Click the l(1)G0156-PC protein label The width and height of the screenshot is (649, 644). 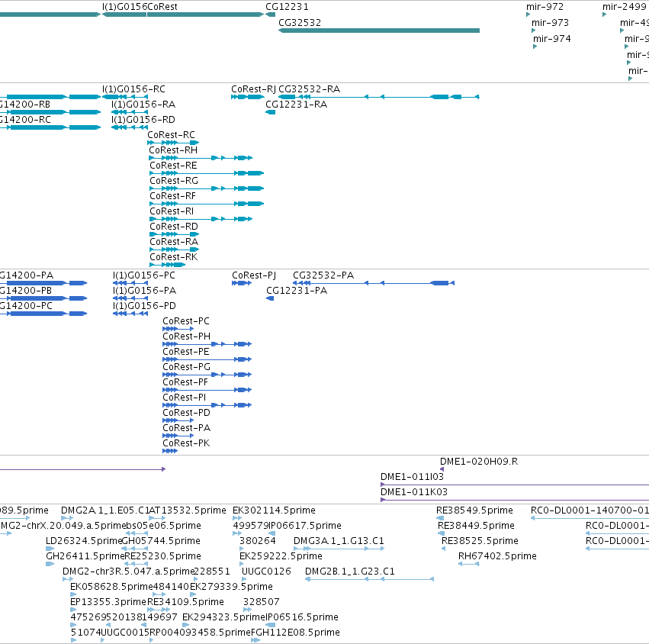tap(144, 275)
